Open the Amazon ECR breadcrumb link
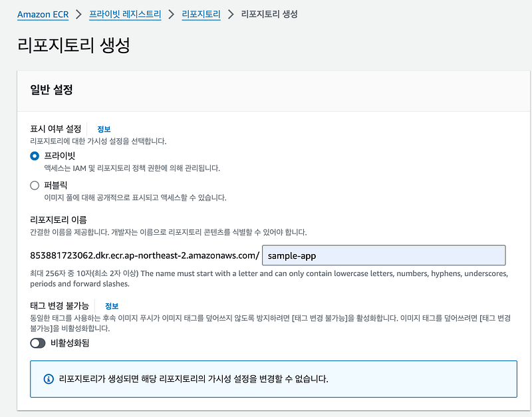Screen dimensions: 532x417 coord(43,14)
